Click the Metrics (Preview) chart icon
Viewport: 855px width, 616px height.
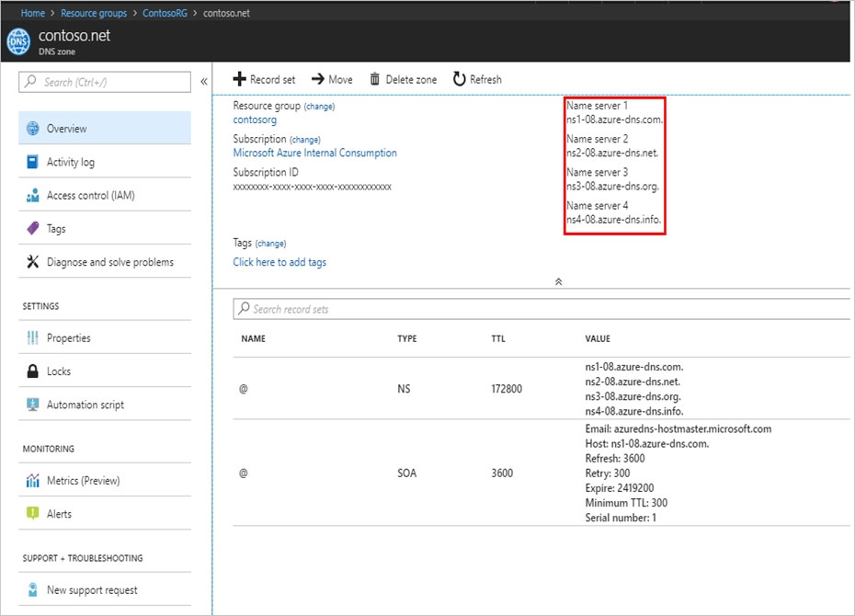33,480
